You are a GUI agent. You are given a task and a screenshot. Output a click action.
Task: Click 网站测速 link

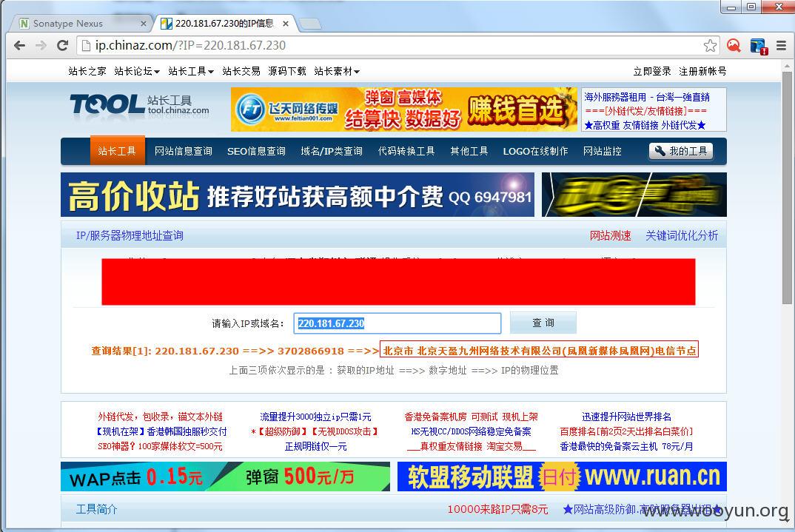point(611,235)
